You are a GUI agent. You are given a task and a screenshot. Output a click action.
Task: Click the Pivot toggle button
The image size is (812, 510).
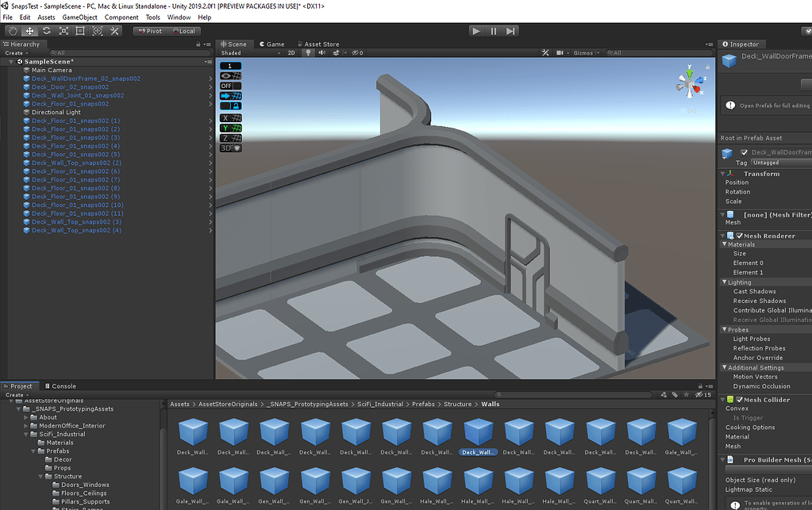[x=149, y=31]
